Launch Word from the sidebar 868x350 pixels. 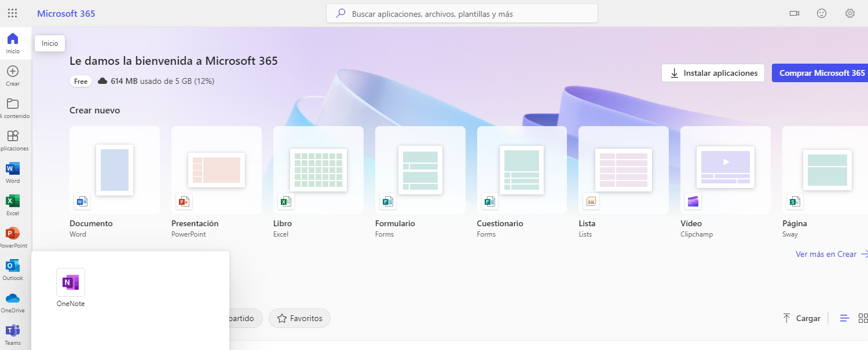point(13,173)
